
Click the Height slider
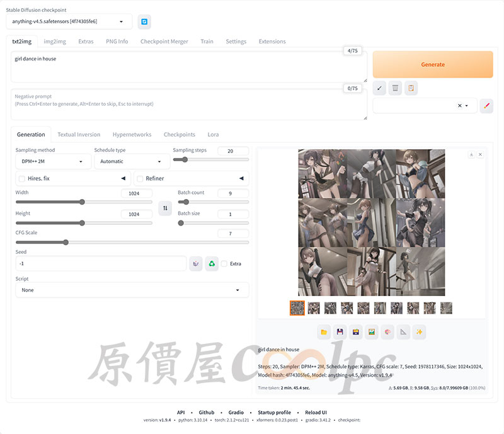84,223
